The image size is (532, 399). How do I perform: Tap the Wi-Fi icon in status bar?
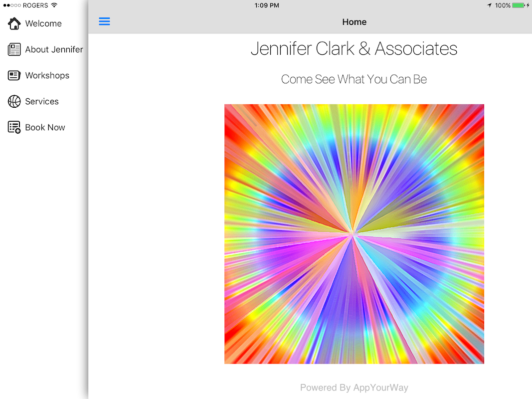pos(54,5)
